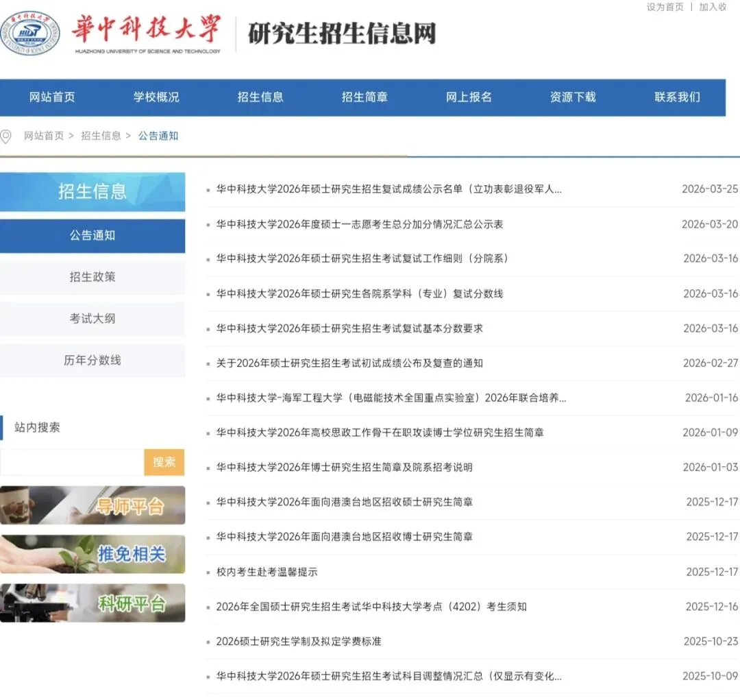Open the 导师平台 banner image
The width and height of the screenshot is (740, 700).
coord(92,505)
